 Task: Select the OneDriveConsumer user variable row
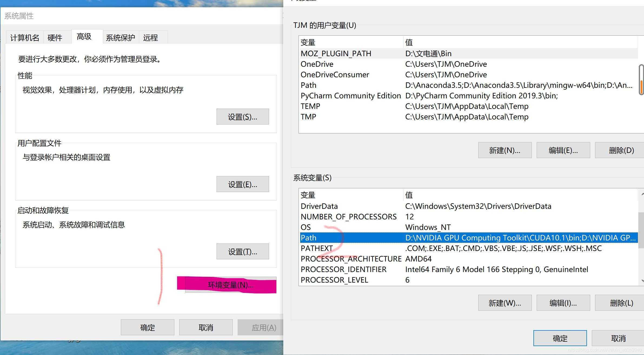[x=469, y=75]
